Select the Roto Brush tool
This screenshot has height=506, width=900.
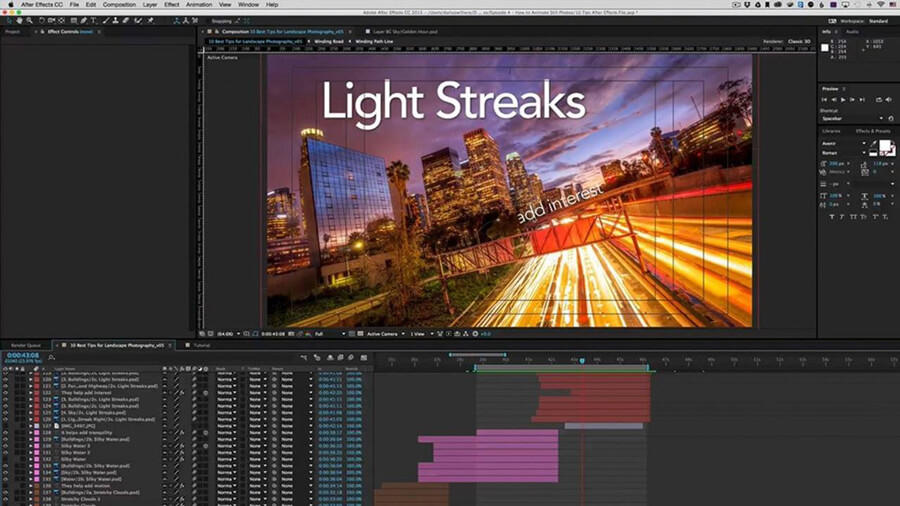tap(138, 21)
